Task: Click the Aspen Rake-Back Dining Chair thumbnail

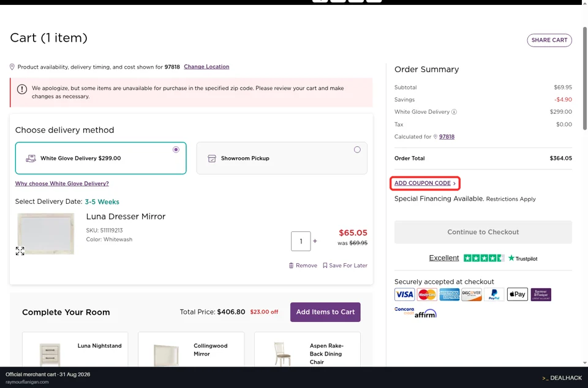Action: pos(282,354)
